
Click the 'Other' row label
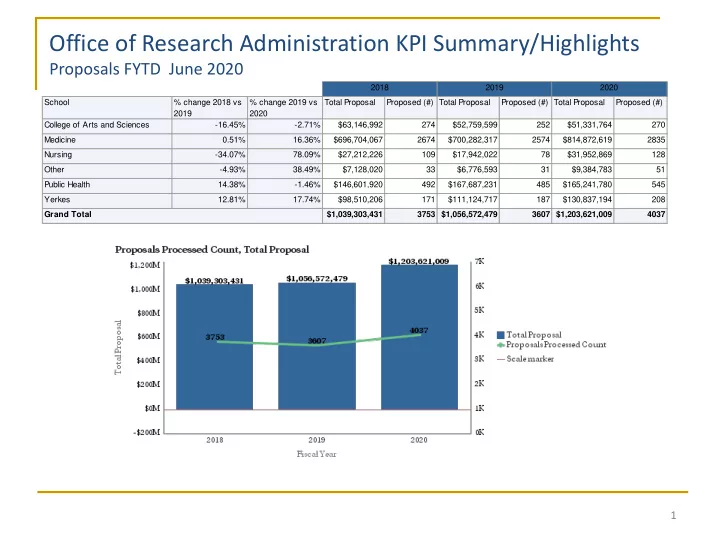(54, 170)
